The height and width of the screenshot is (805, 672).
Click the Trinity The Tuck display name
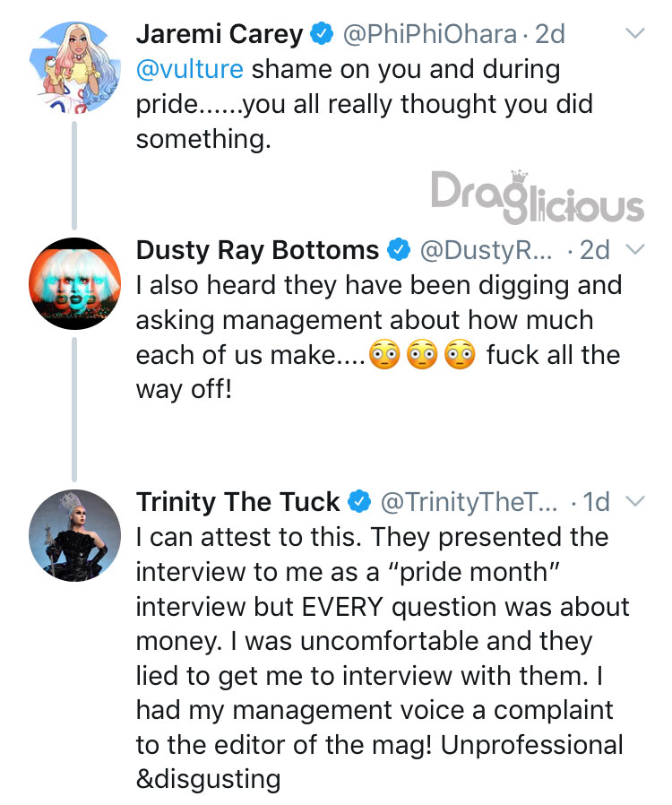tap(238, 502)
